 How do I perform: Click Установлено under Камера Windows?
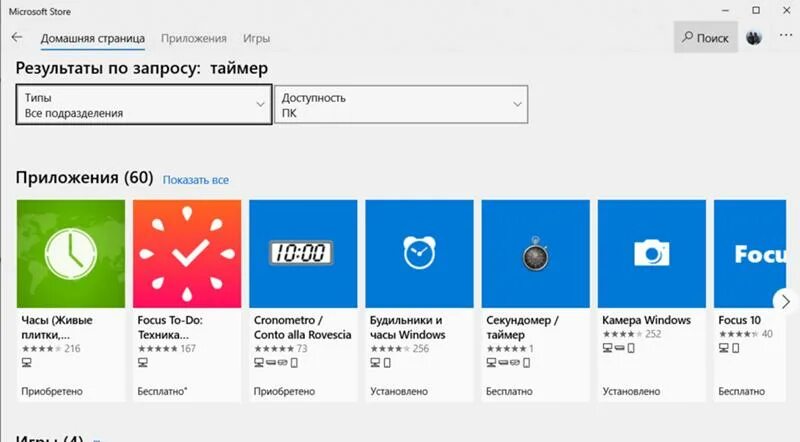[x=631, y=391]
